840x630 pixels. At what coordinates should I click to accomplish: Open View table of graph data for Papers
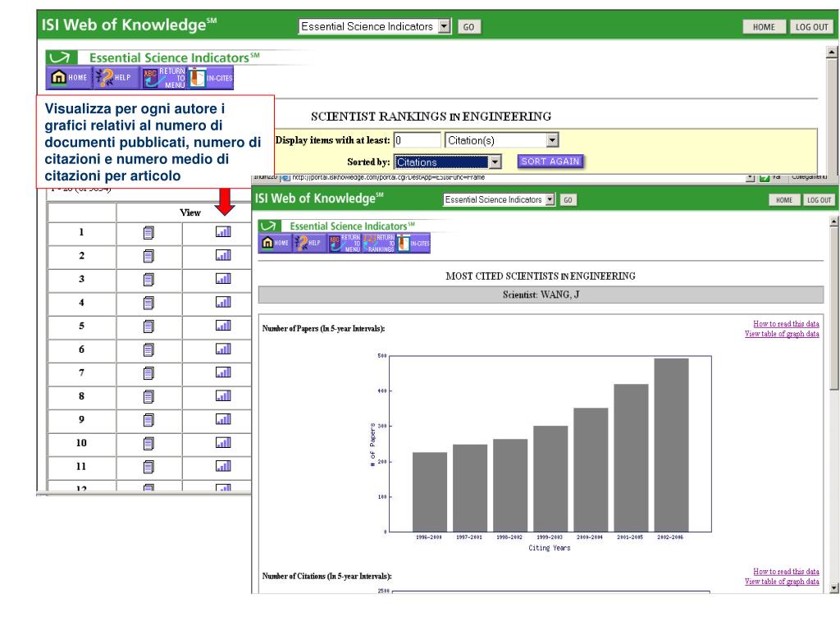pyautogui.click(x=782, y=334)
